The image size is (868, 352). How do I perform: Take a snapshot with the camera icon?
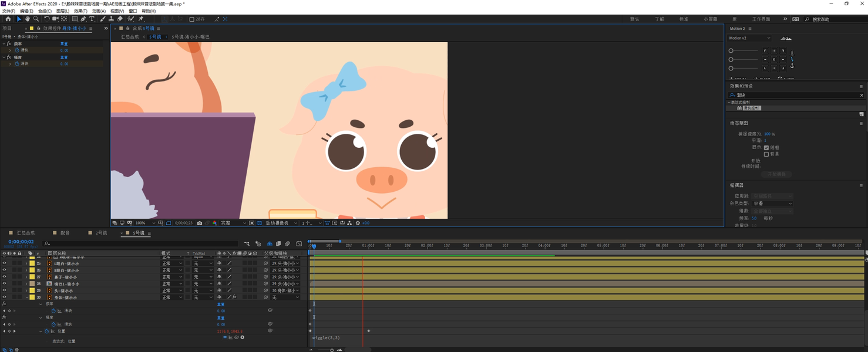200,223
